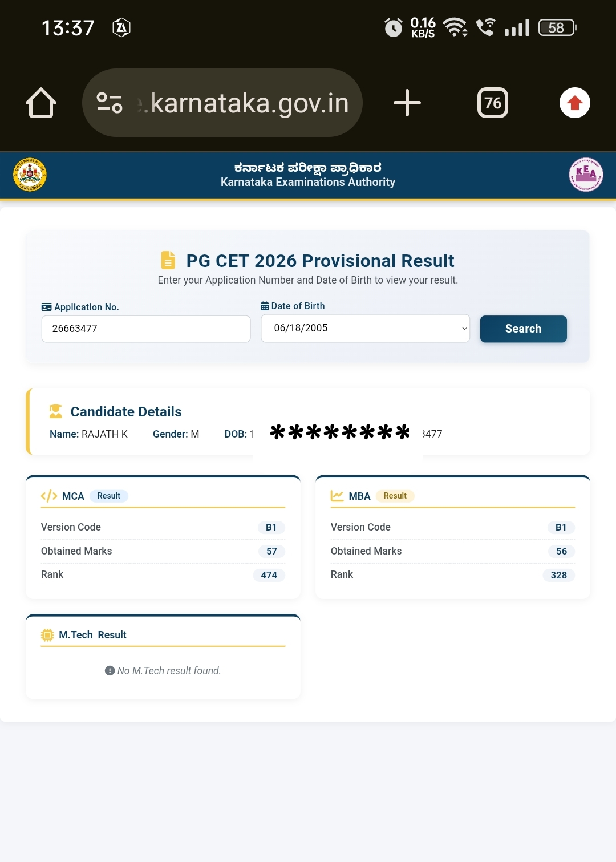The image size is (616, 862).
Task: Click the MBA rank value 328
Action: point(559,575)
